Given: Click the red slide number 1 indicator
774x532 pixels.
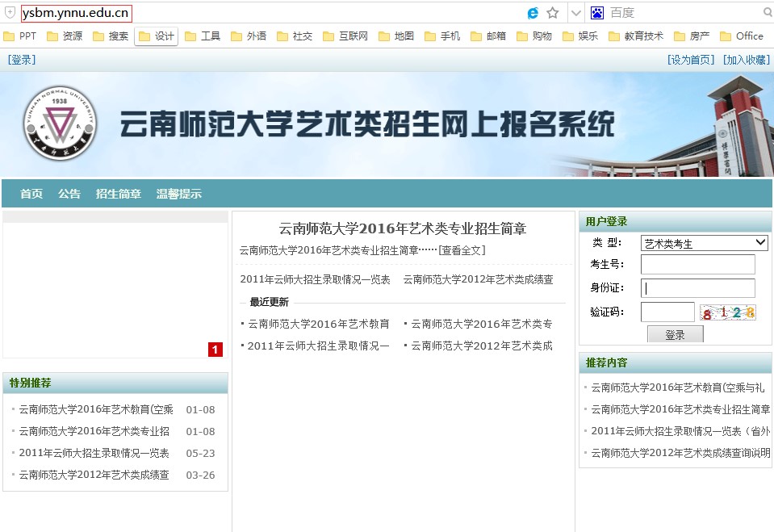Looking at the screenshot, I should 215,350.
